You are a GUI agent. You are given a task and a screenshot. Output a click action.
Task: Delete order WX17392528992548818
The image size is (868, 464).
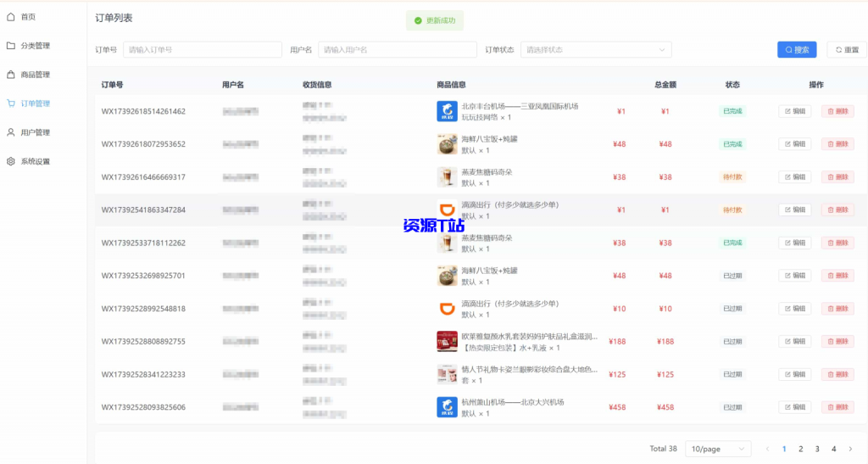[x=837, y=309]
